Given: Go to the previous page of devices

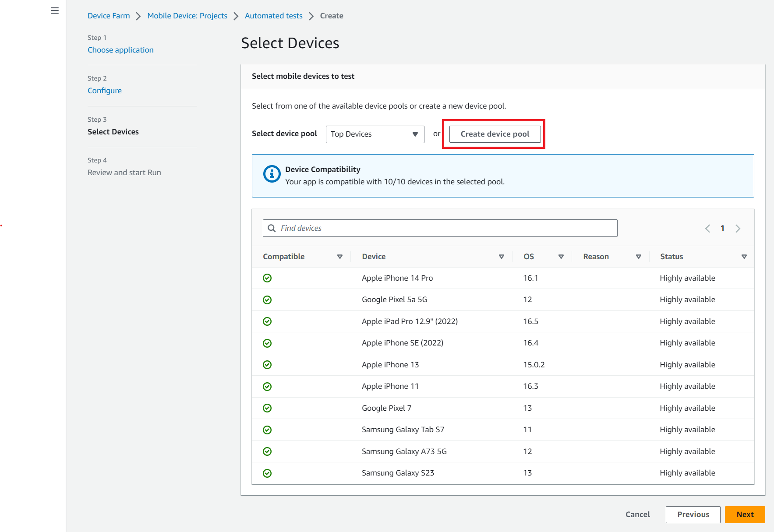Looking at the screenshot, I should point(707,228).
